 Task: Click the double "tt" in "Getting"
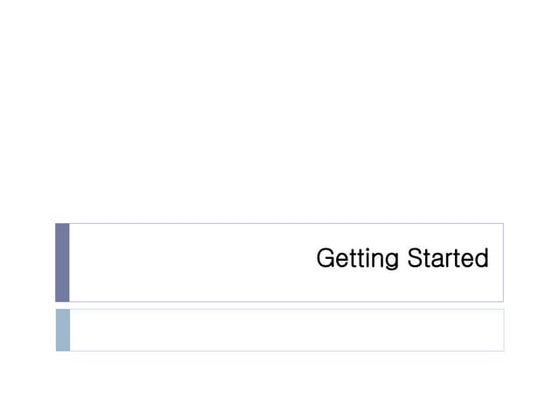coord(359,258)
